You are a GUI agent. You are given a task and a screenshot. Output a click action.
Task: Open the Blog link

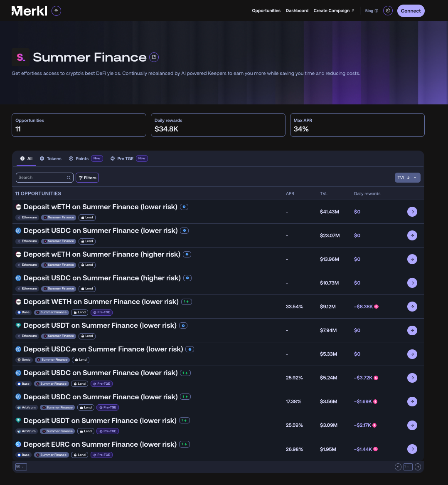click(372, 10)
